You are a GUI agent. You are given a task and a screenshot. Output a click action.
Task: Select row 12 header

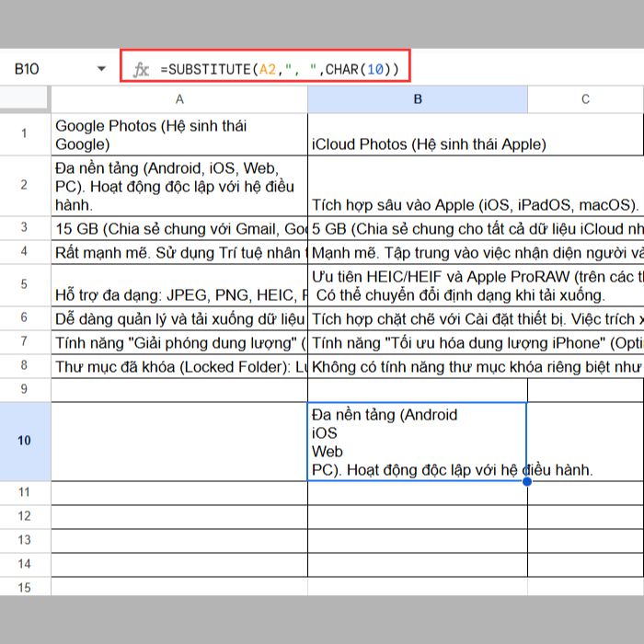[x=25, y=516]
